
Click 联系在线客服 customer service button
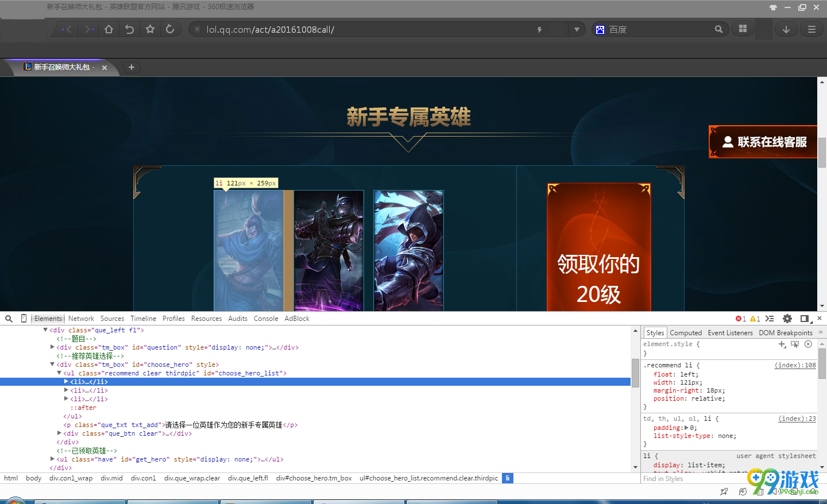pos(763,142)
